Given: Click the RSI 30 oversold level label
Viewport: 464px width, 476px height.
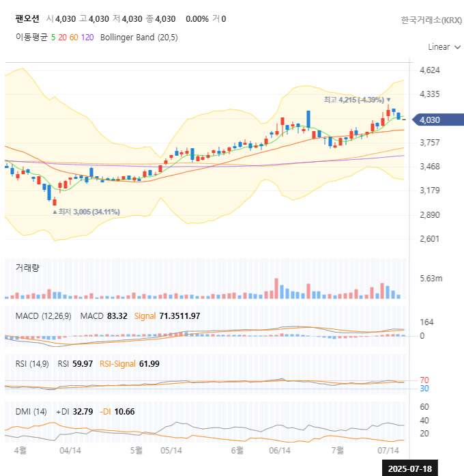Looking at the screenshot, I should coord(424,389).
